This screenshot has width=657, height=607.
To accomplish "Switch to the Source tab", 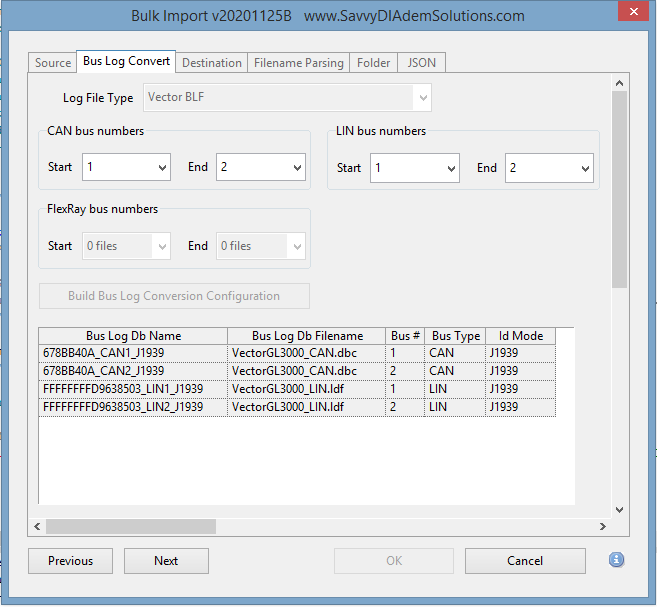I will click(x=53, y=63).
